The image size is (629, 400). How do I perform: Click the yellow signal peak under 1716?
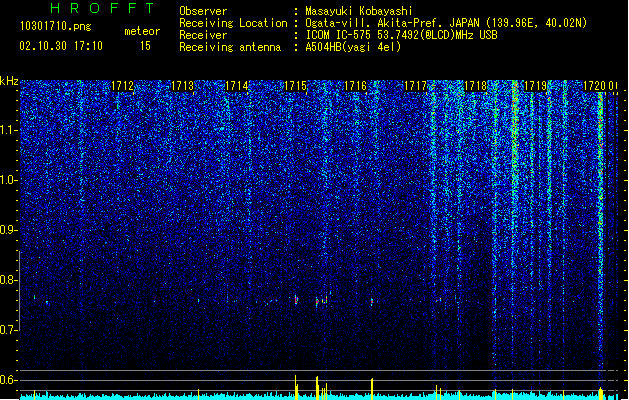(372, 388)
